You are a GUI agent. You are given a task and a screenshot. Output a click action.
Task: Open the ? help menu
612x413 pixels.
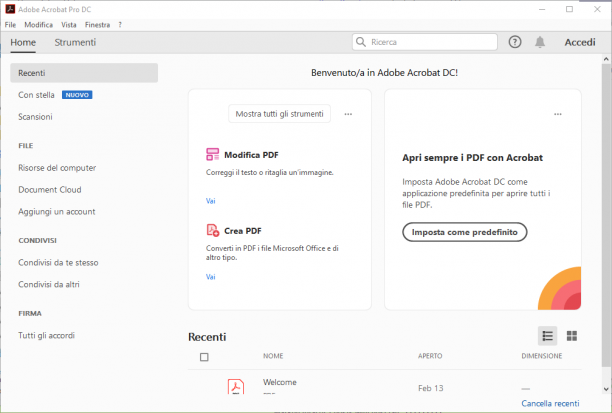point(120,25)
